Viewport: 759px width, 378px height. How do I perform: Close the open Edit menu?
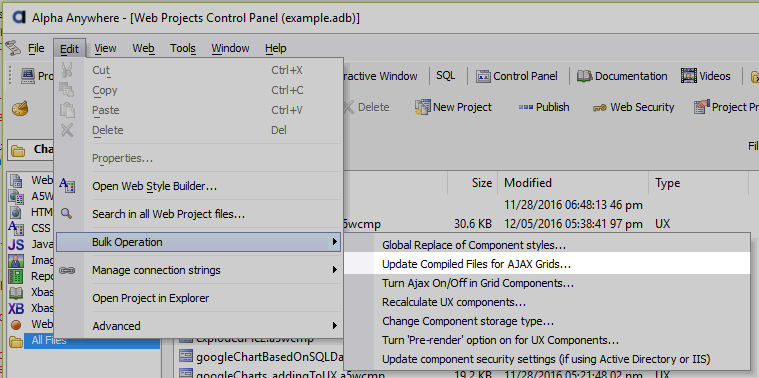(69, 48)
